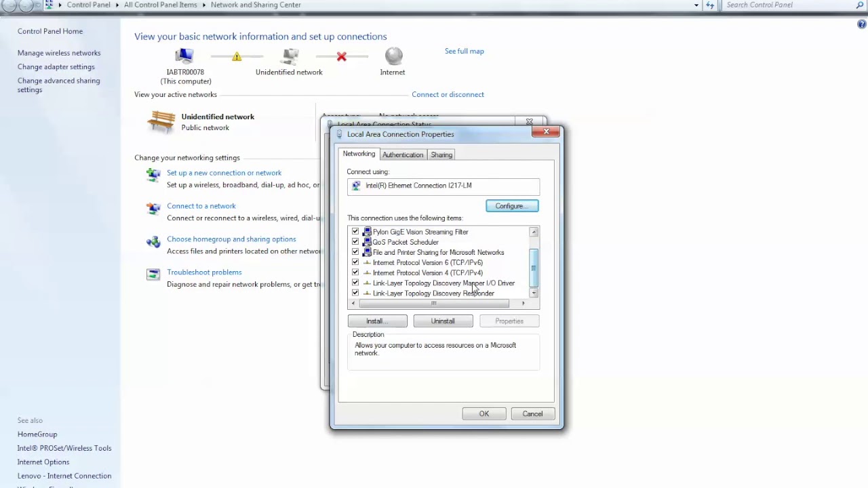
Task: Uncheck Internet Protocol Version 4 (TCP/IPv4)
Action: click(355, 272)
